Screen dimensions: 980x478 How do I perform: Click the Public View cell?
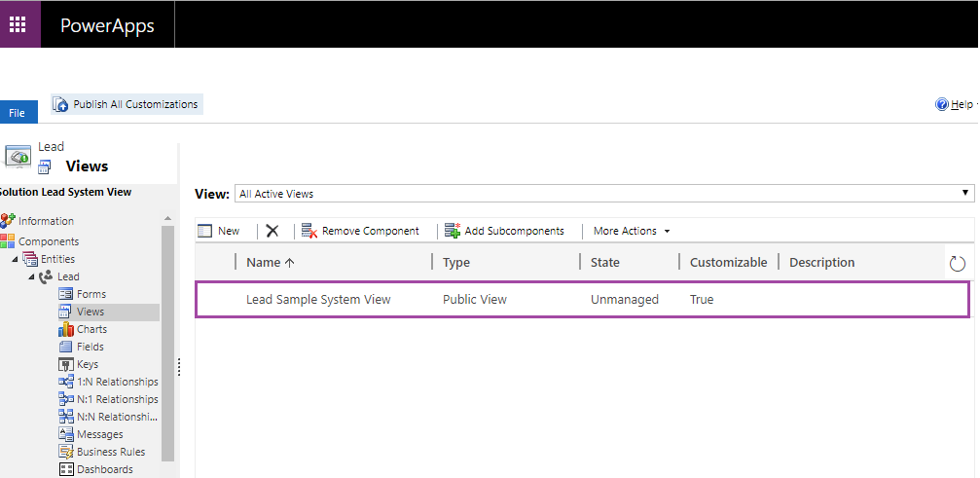pyautogui.click(x=475, y=300)
